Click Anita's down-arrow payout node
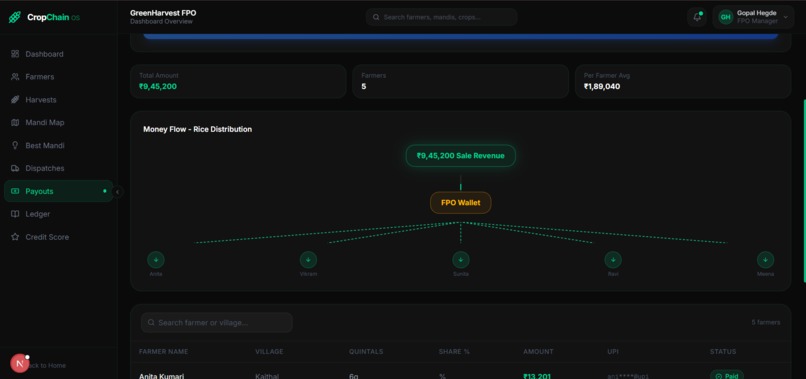Screen dimensions: 806x379 (156, 260)
